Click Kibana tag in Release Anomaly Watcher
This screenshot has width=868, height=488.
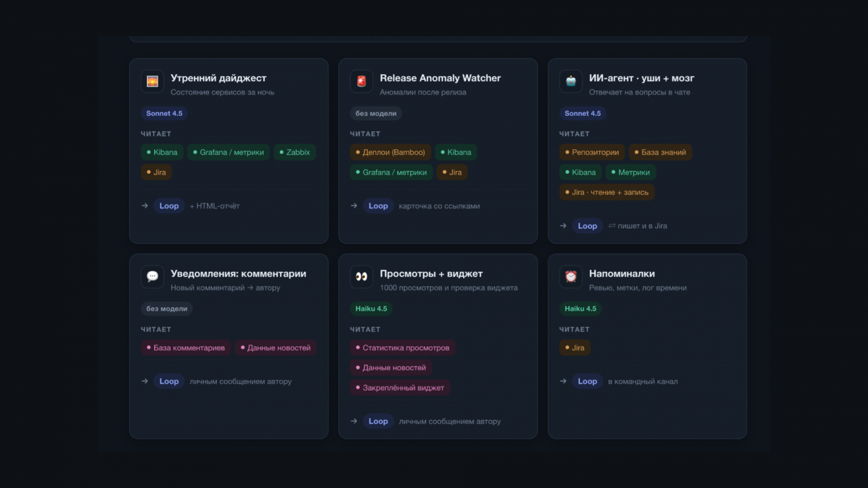(x=456, y=152)
